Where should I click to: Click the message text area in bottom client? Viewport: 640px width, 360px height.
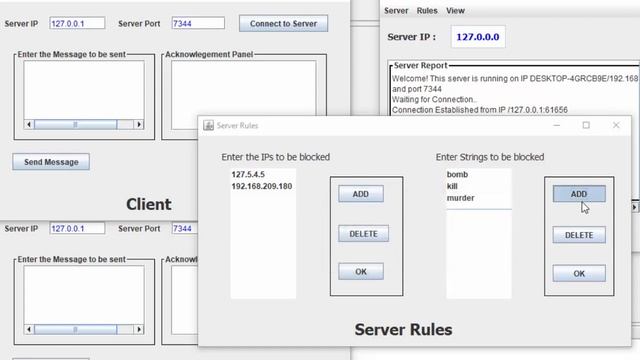tap(84, 295)
